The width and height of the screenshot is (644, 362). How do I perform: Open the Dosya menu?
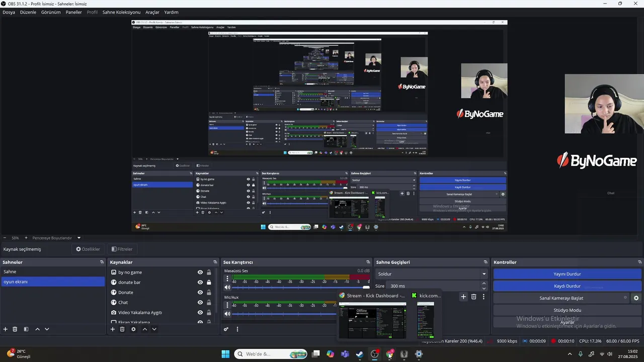(x=9, y=12)
